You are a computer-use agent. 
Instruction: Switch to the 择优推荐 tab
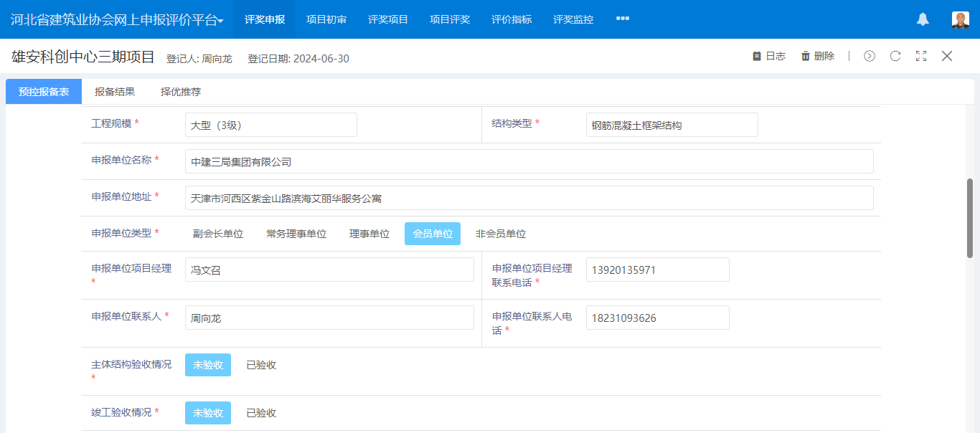pos(181,92)
